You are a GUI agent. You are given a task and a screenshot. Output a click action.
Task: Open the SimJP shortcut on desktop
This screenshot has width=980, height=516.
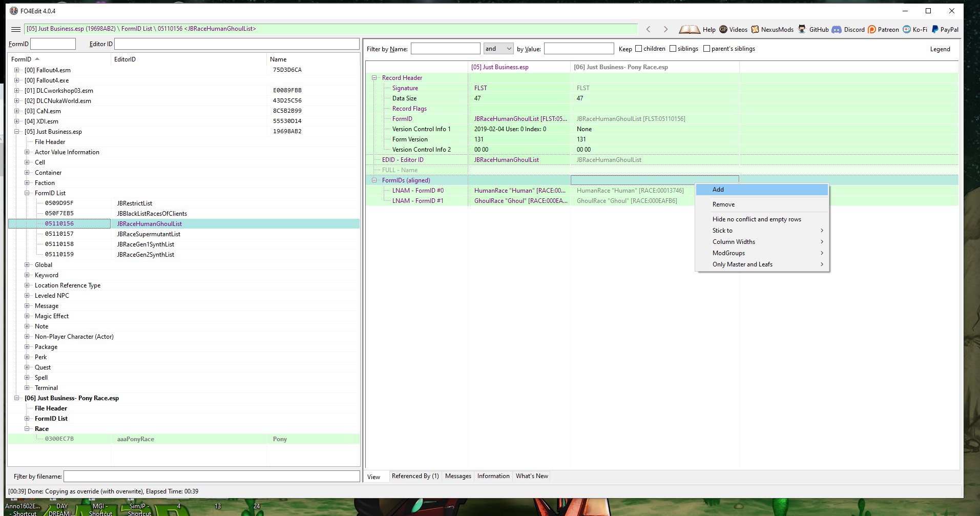coord(139,509)
